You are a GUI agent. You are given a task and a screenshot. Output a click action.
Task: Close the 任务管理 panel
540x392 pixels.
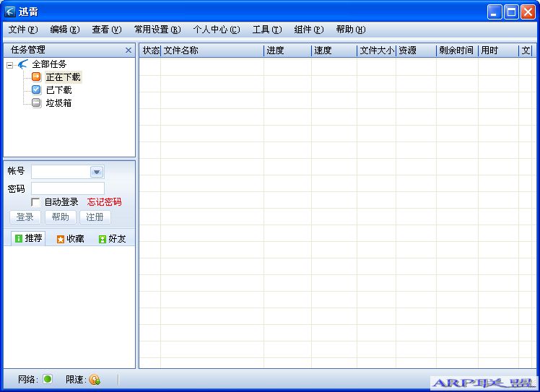point(129,51)
